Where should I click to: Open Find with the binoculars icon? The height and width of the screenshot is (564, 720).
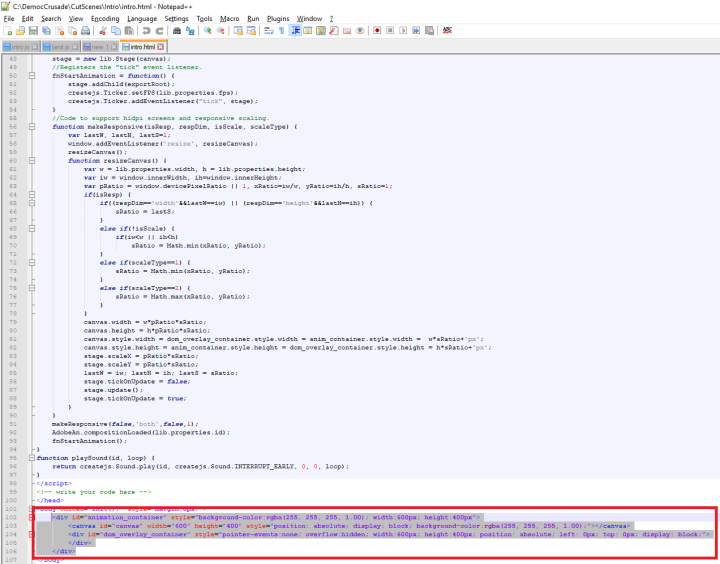tap(177, 31)
